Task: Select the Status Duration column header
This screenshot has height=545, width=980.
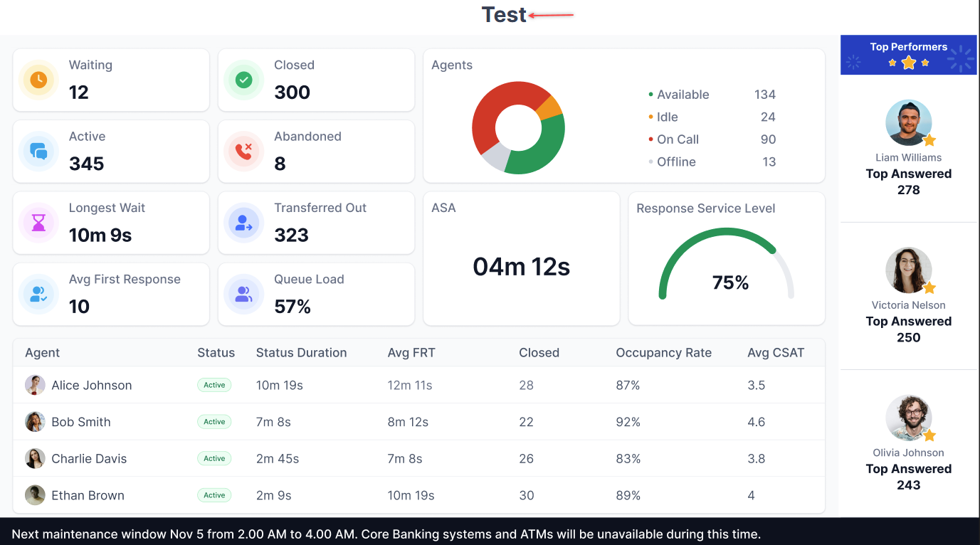Action: point(301,353)
